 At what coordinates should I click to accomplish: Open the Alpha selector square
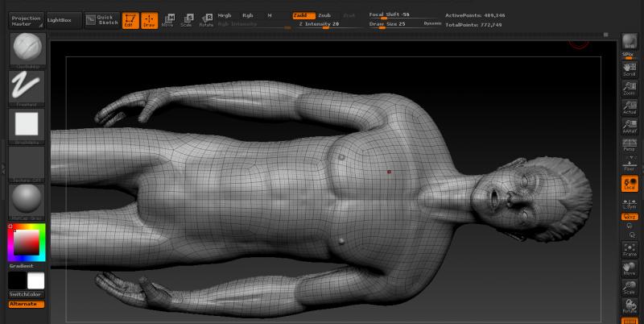tap(27, 125)
